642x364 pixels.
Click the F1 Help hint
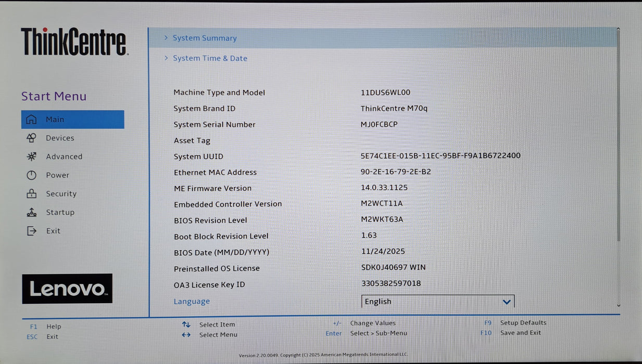point(45,327)
